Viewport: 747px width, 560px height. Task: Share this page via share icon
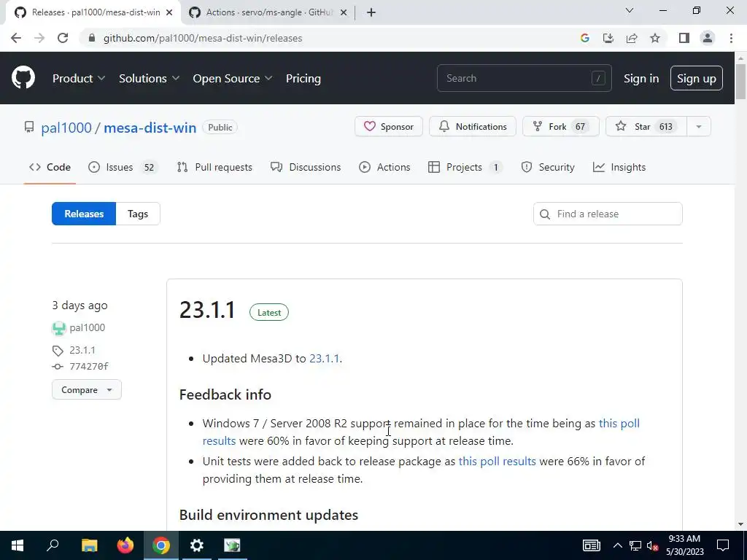632,38
